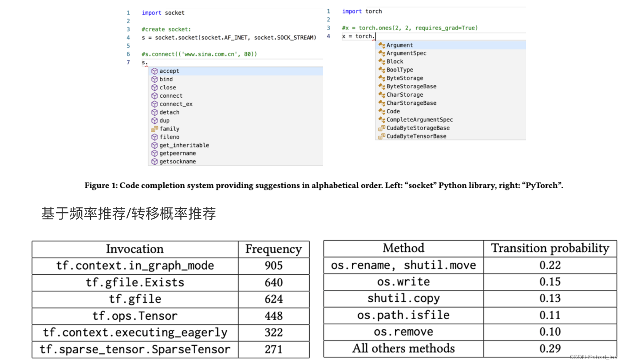Click the #s.connect sina.com.cn comment
This screenshot has width=624, height=364.
[x=200, y=54]
